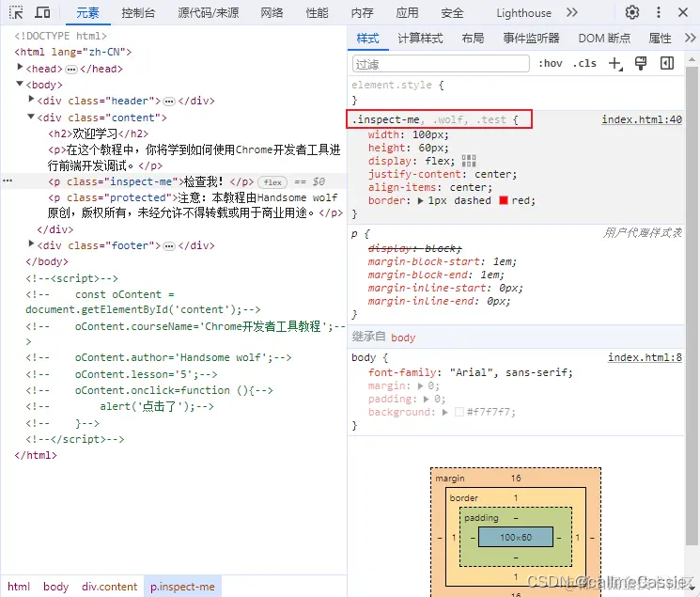Expand the body padding shorthand
Image resolution: width=700 pixels, height=597 pixels.
pyautogui.click(x=427, y=399)
